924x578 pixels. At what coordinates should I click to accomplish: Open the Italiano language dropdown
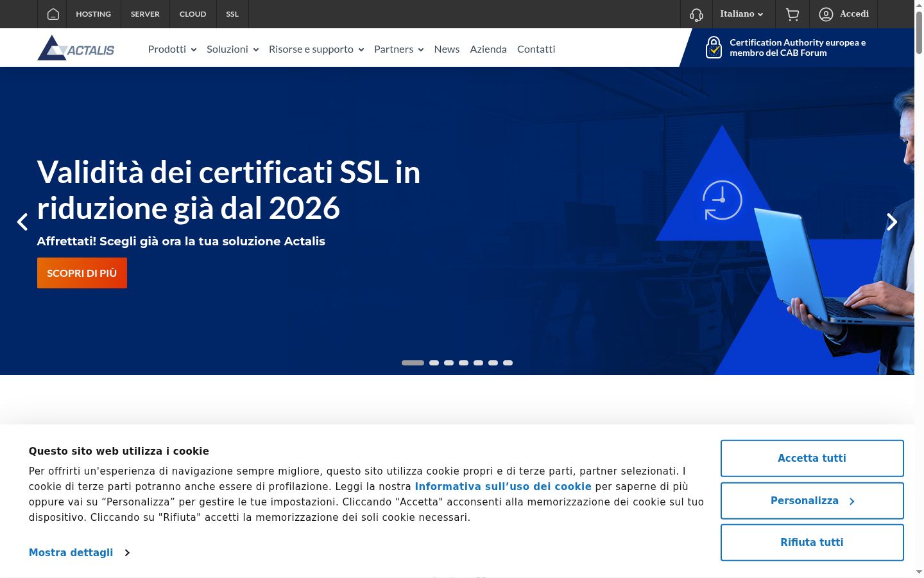click(741, 14)
